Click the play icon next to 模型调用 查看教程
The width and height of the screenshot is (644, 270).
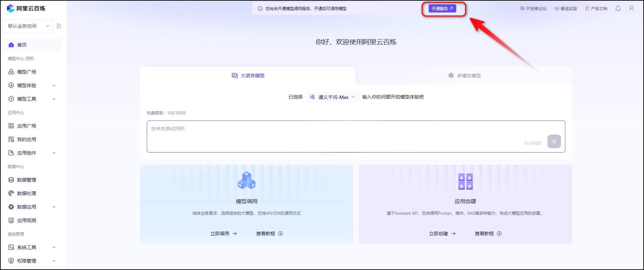tap(280, 234)
